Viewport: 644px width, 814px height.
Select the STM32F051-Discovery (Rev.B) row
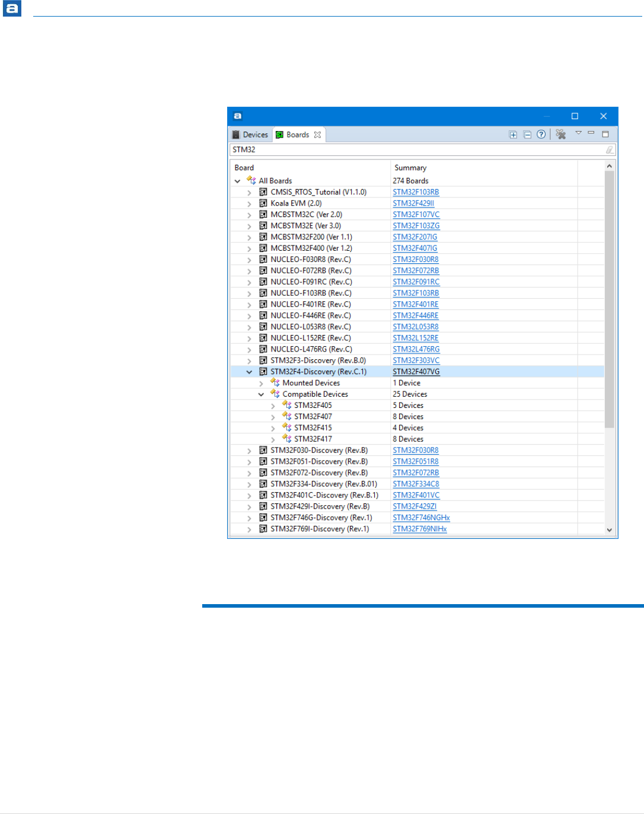point(417,461)
